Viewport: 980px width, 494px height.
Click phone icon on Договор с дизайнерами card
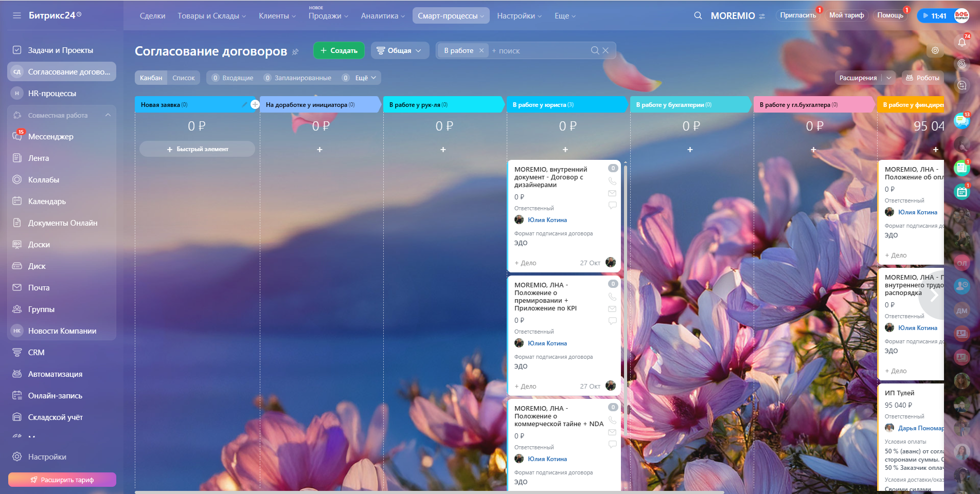click(x=612, y=181)
